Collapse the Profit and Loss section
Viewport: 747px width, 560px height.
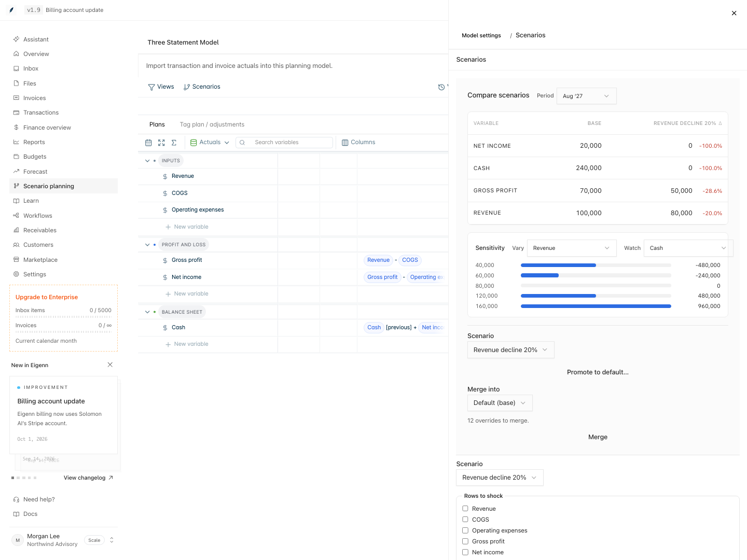(x=147, y=245)
